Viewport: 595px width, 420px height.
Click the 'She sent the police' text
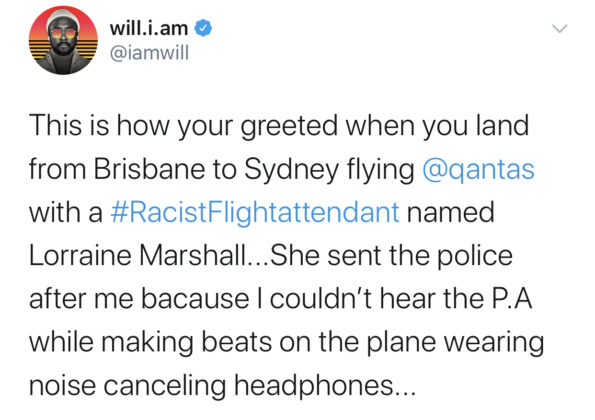pyautogui.click(x=391, y=255)
